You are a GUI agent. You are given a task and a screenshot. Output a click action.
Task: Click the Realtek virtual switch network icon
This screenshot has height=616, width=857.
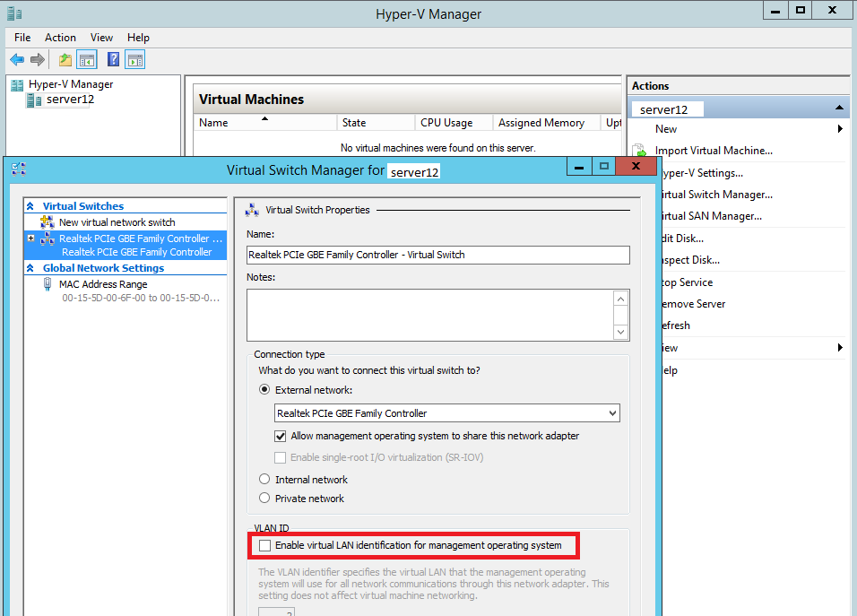click(x=48, y=239)
